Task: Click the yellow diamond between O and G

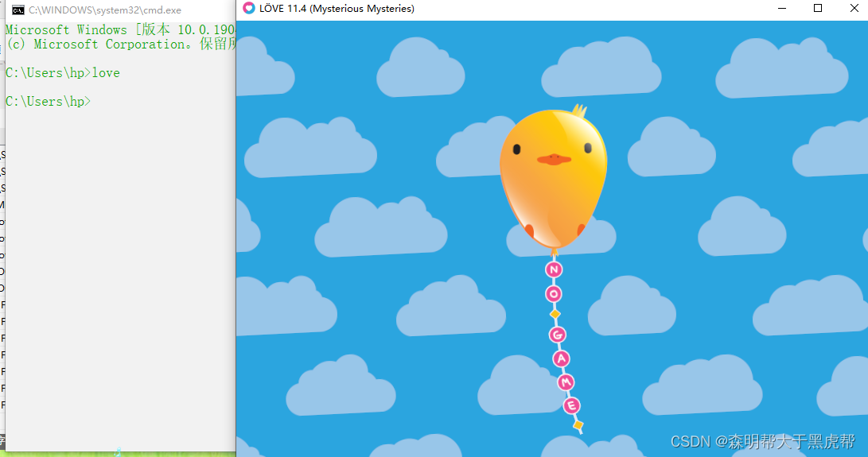Action: 555,314
